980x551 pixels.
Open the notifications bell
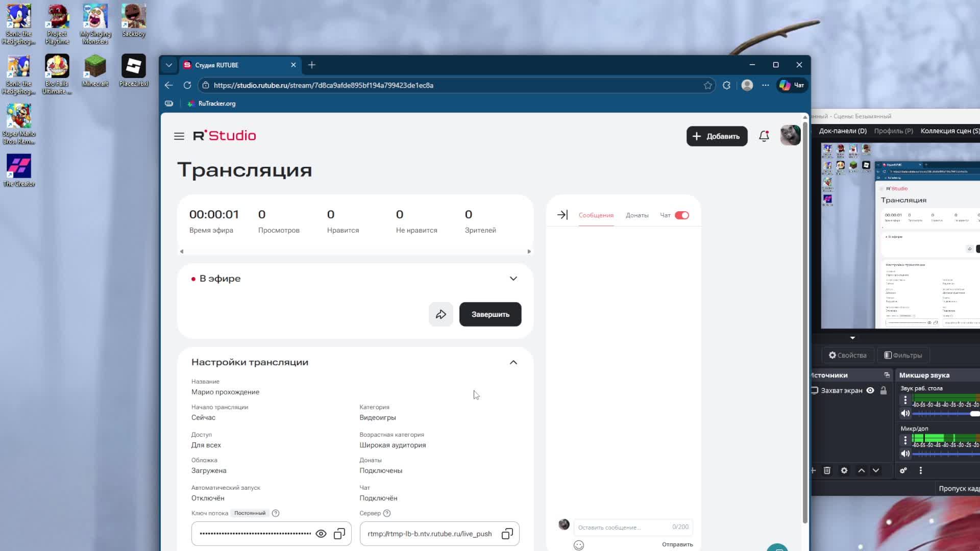click(764, 136)
